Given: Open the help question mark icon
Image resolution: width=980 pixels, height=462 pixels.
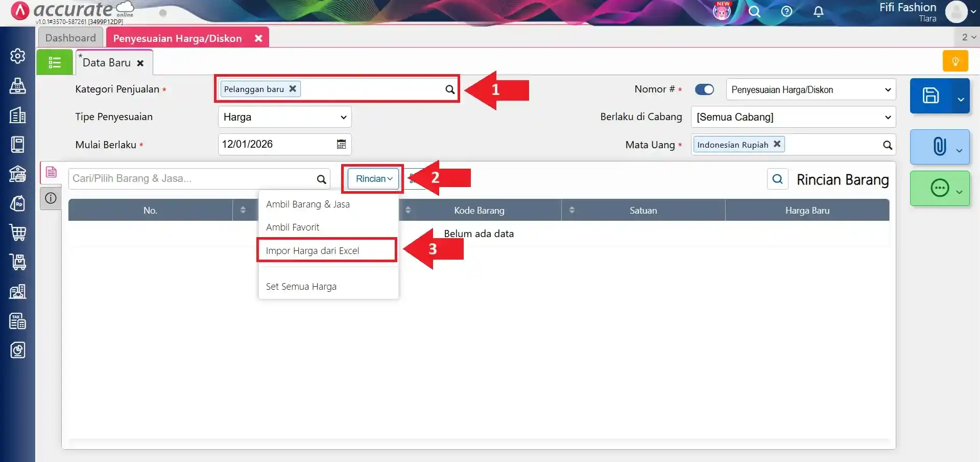Looking at the screenshot, I should point(786,11).
